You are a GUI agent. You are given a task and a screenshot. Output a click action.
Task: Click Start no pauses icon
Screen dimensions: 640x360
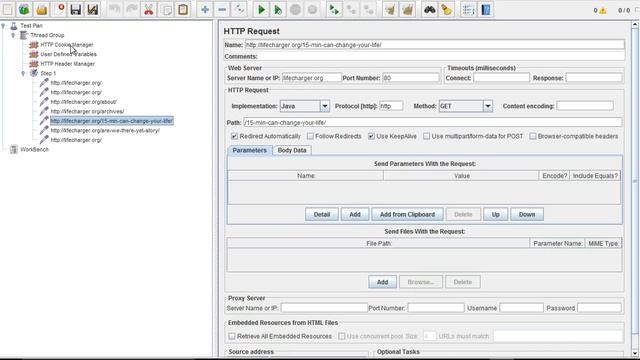click(278, 9)
